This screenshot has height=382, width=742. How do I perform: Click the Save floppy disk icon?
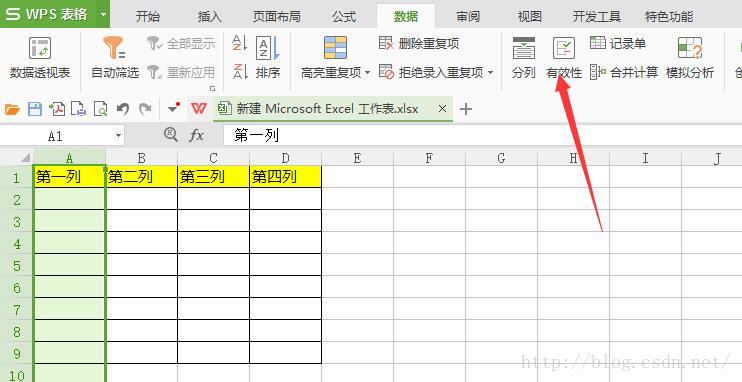click(x=35, y=109)
